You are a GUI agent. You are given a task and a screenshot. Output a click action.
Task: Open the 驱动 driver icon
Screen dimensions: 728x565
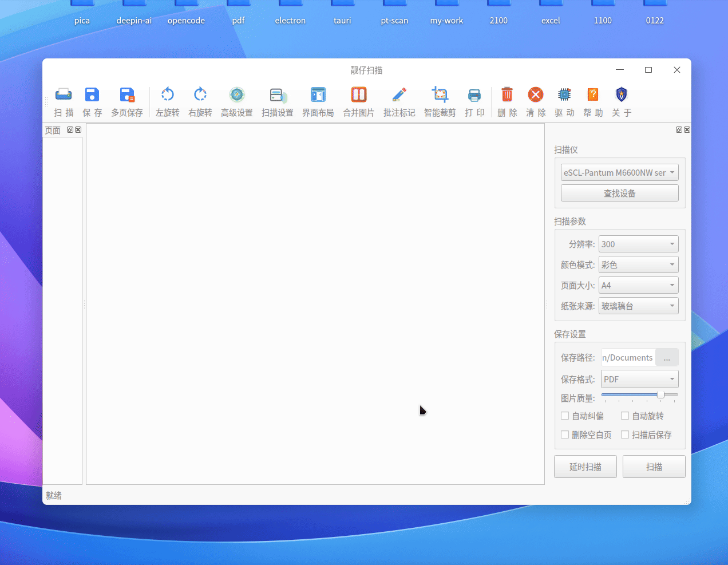click(564, 95)
